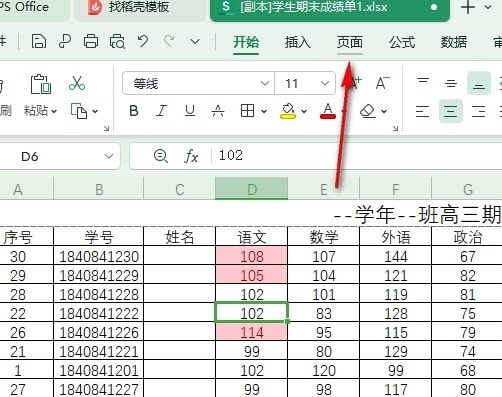Click the Clear eraser icon
The image size is (502, 397).
point(368,111)
